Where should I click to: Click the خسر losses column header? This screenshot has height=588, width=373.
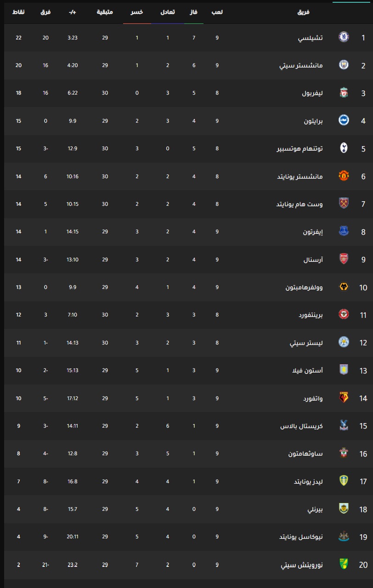click(x=137, y=12)
